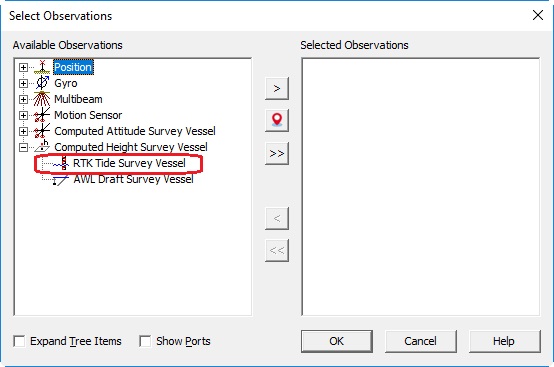Viewport: 554px width, 367px height.
Task: Expand the Position tree node
Action: 23,67
